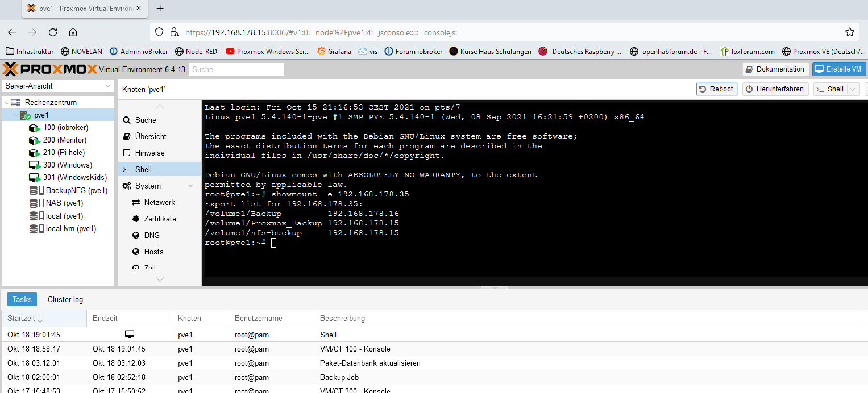The width and height of the screenshot is (868, 393).
Task: Open the Forum iobroker bookmark
Action: [413, 51]
